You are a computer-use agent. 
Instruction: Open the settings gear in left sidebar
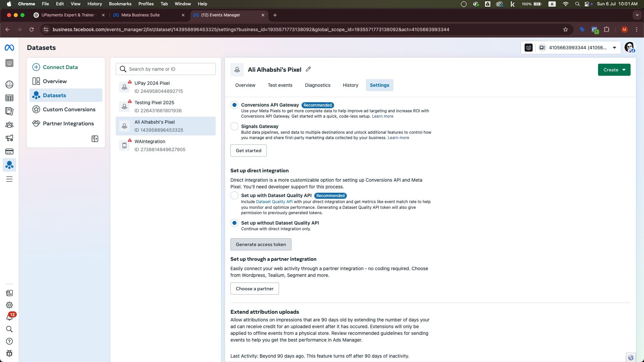tap(9, 305)
